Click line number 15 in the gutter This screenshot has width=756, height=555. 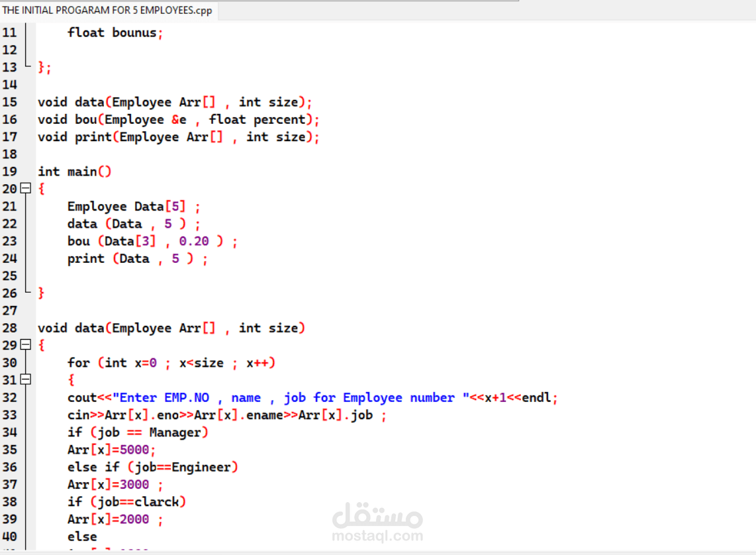[10, 102]
